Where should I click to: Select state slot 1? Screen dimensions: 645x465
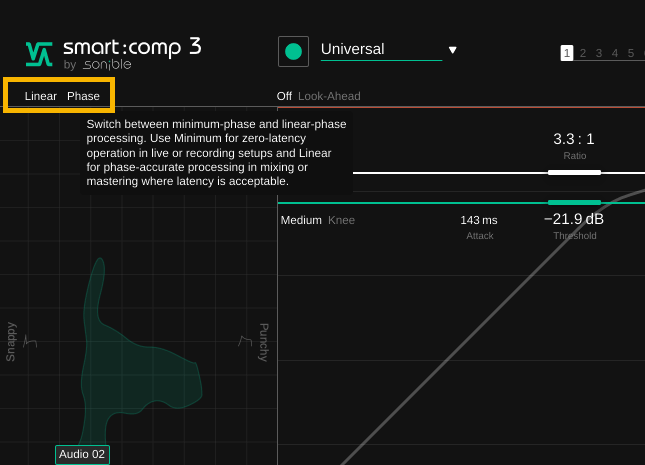point(567,53)
